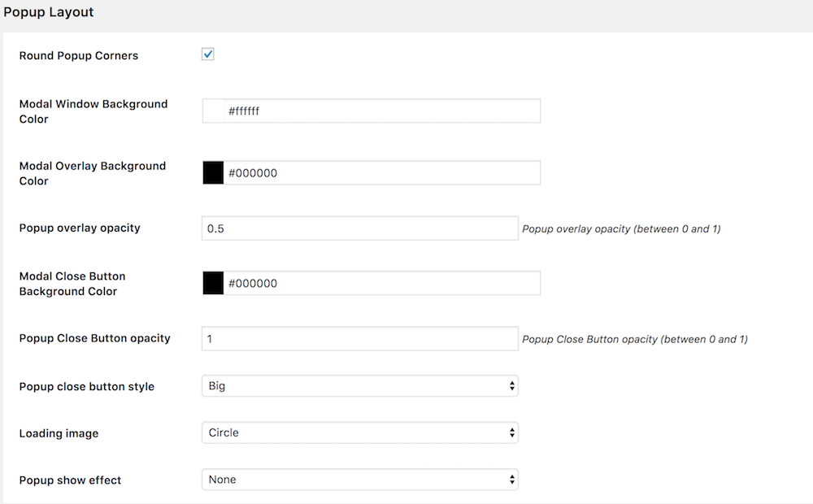Click the Modal Close Button black color swatch
This screenshot has height=504, width=813.
click(213, 283)
